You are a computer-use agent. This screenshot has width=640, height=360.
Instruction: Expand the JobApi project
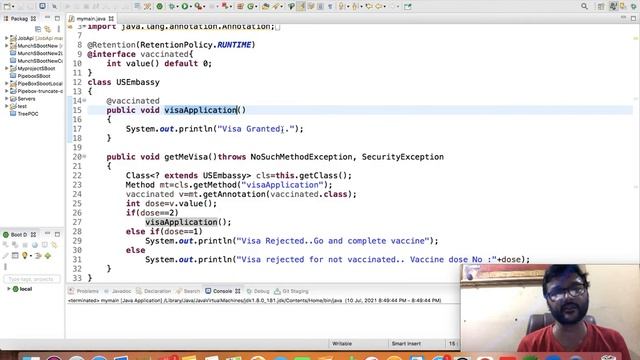[7, 38]
